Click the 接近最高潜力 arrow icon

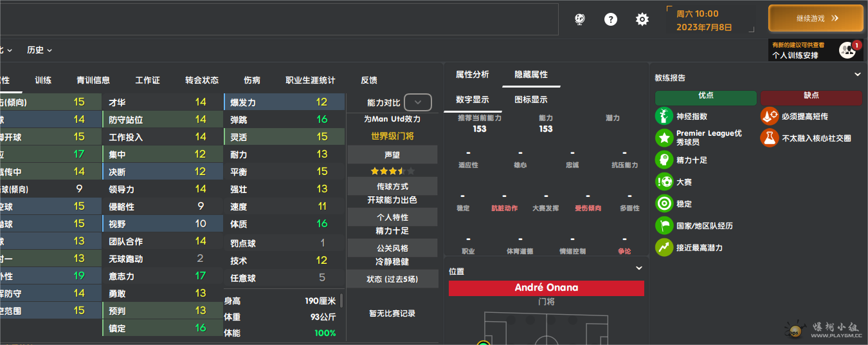pos(664,248)
